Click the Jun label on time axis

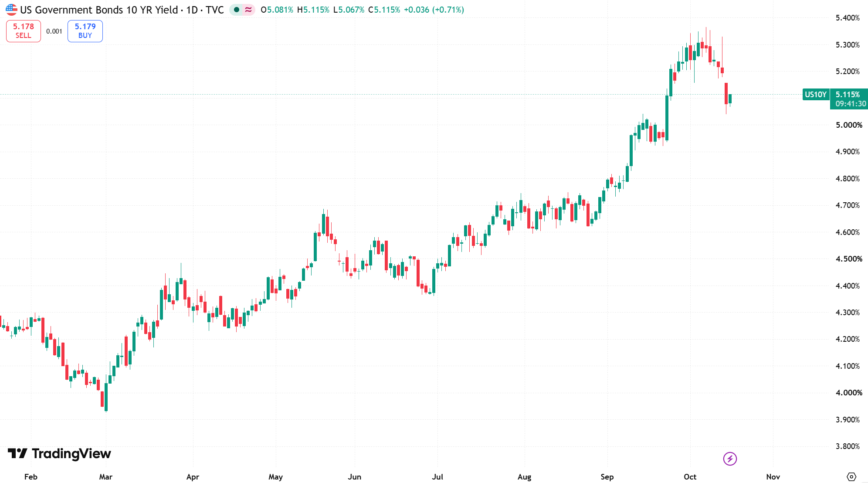[x=355, y=477]
